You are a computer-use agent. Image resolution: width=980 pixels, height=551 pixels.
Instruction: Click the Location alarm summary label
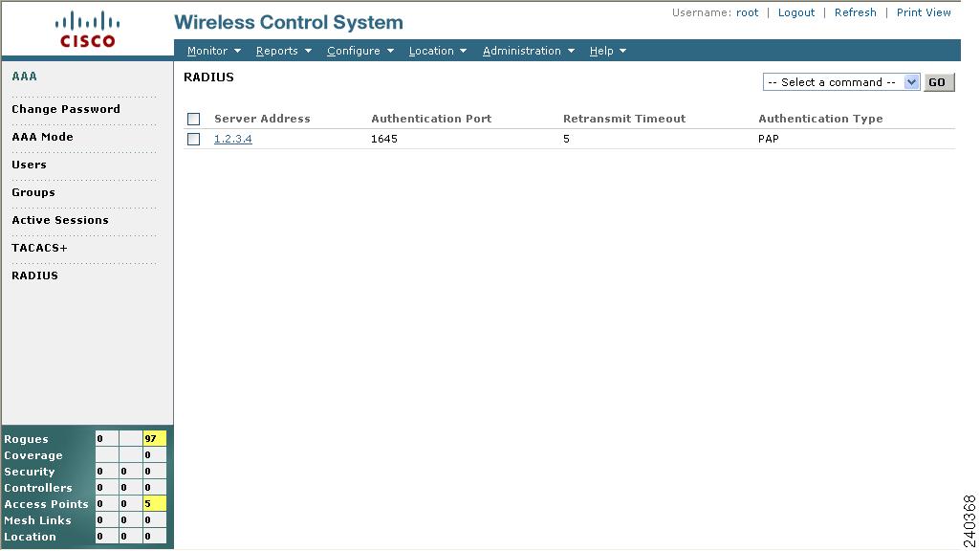pos(30,537)
